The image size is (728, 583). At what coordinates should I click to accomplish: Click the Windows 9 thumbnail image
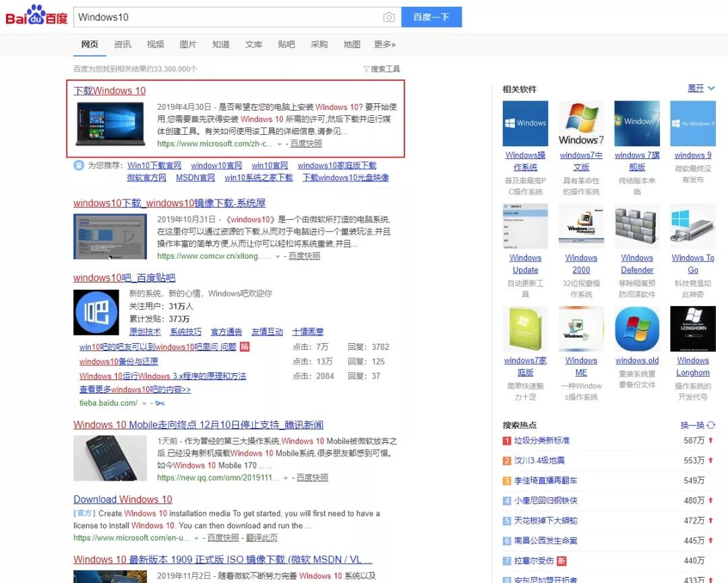point(692,122)
